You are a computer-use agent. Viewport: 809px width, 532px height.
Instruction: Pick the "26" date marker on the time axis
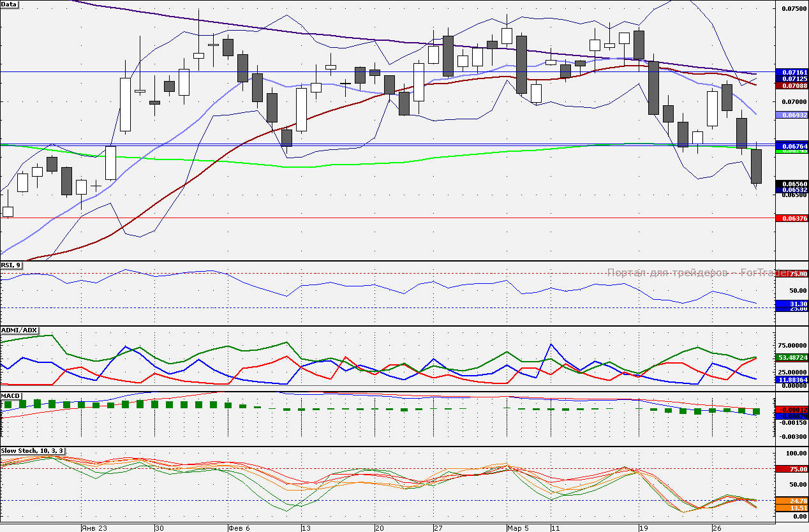click(716, 528)
